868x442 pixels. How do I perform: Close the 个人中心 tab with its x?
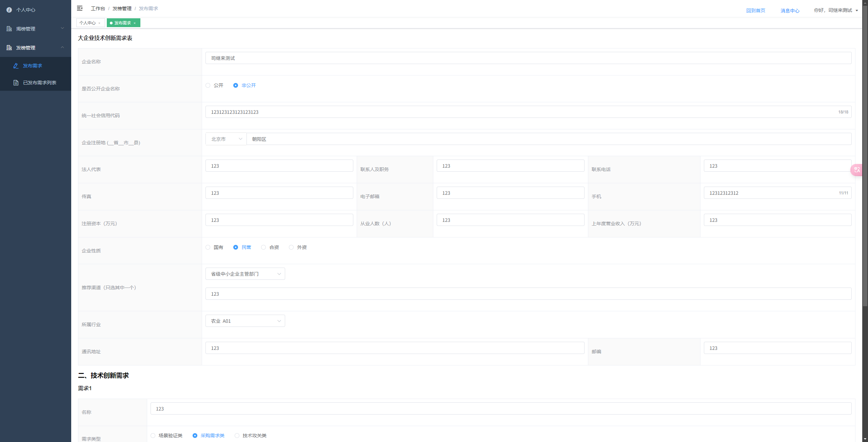coord(99,23)
